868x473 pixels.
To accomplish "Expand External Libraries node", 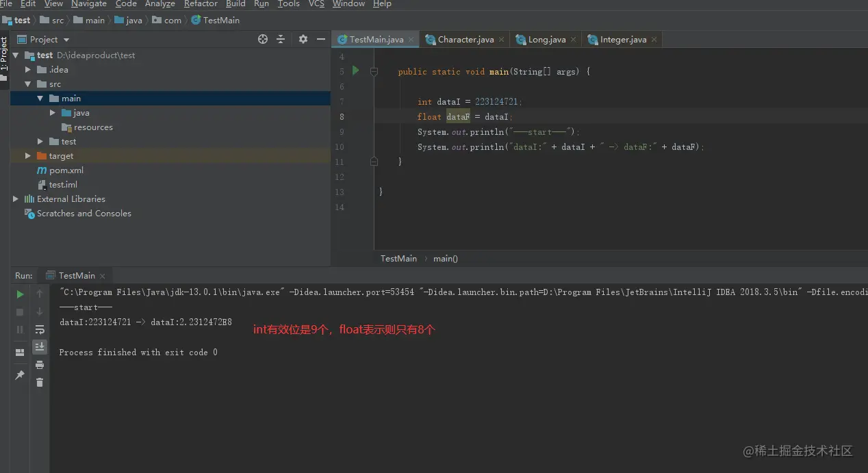I will [16, 199].
